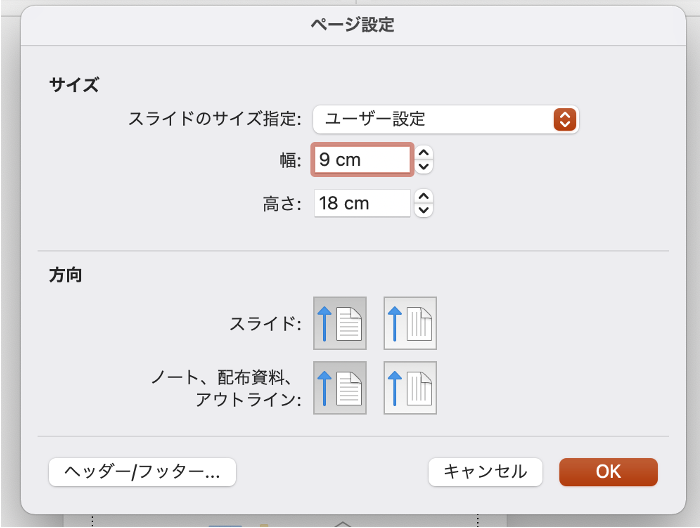Increase height with the up stepper arrow
The height and width of the screenshot is (528, 700).
pyautogui.click(x=424, y=196)
